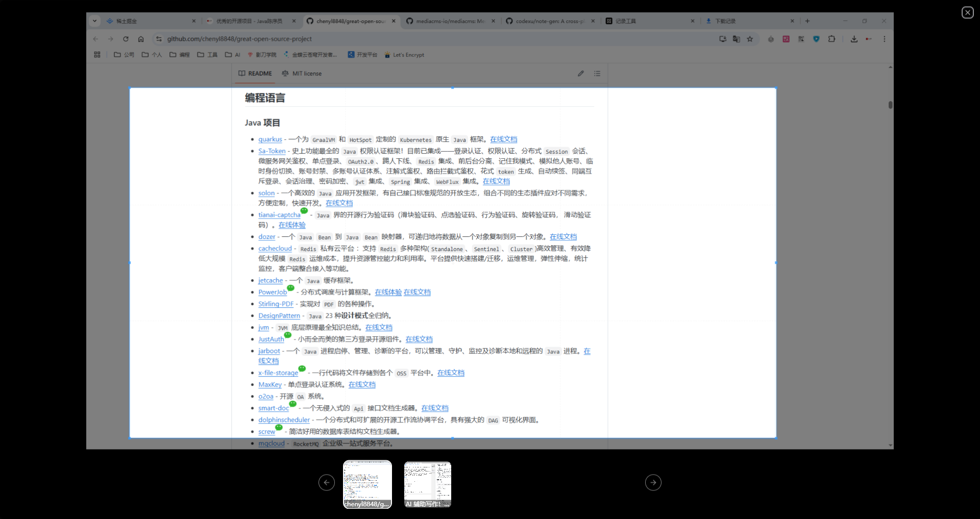This screenshot has width=980, height=519.
Task: Open the browser extensions puzzle icon
Action: click(831, 39)
